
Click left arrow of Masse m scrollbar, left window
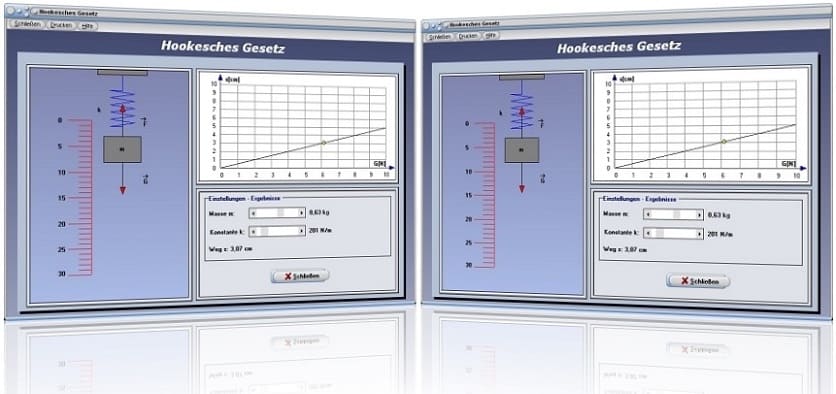click(253, 212)
